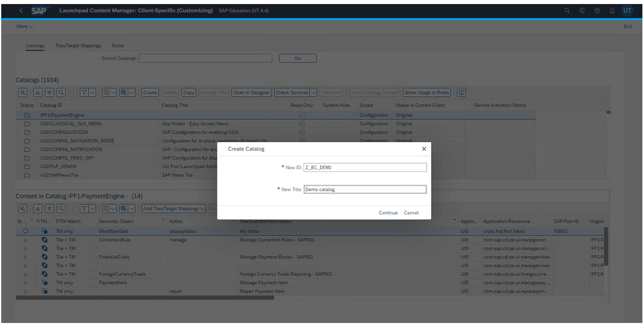
Task: Open the UT user avatar menu
Action: click(627, 10)
